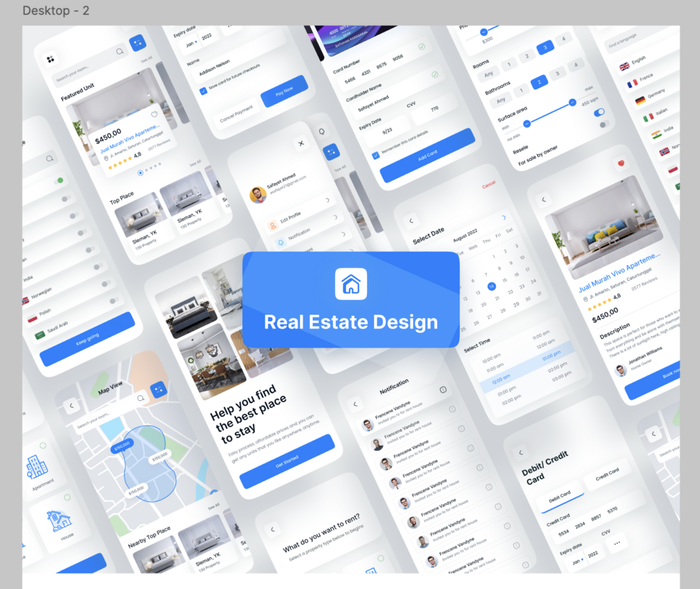Click the House icon
The width and height of the screenshot is (700, 589).
59,521
